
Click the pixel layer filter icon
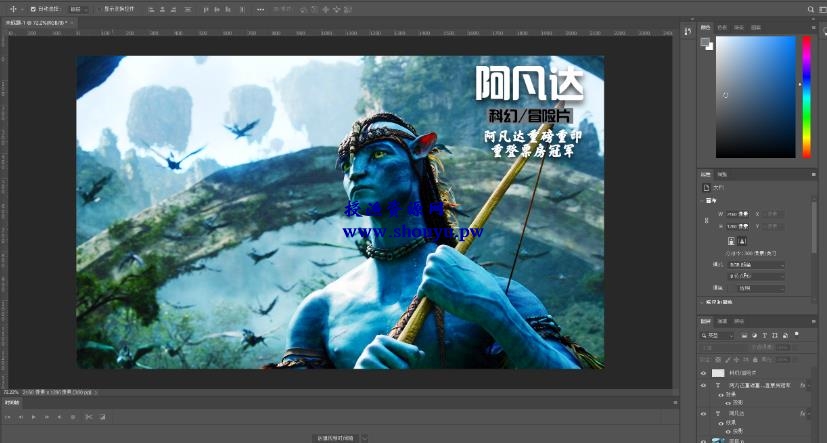click(744, 335)
